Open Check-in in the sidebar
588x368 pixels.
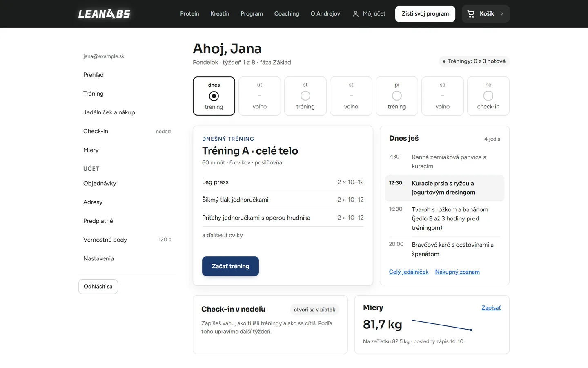point(127,131)
